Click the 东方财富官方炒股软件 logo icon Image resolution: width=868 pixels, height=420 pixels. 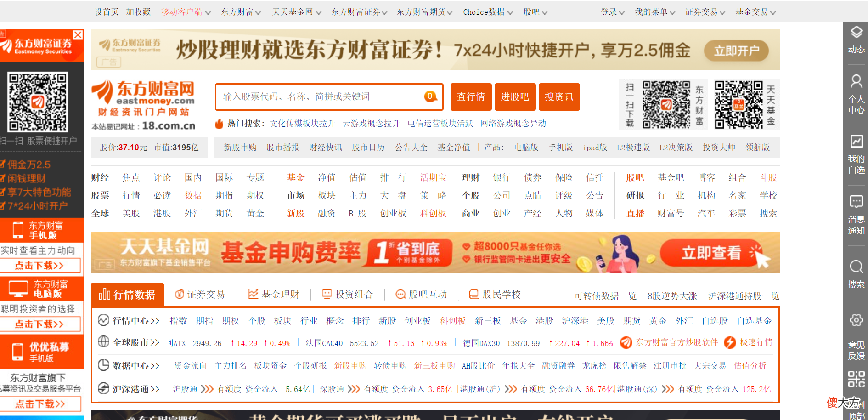point(626,342)
